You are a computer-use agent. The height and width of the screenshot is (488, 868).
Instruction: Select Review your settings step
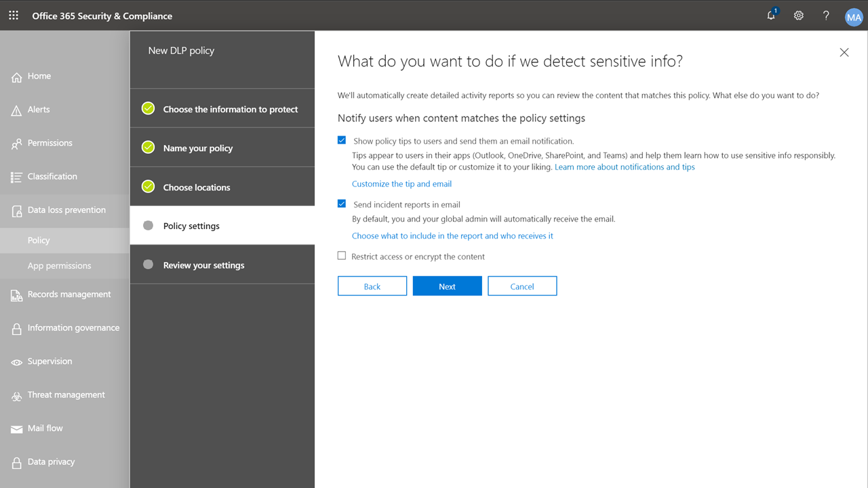pos(222,265)
